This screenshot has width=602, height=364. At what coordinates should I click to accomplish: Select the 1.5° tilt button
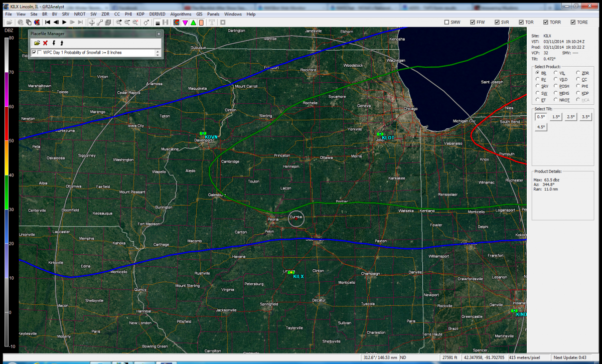coord(556,116)
